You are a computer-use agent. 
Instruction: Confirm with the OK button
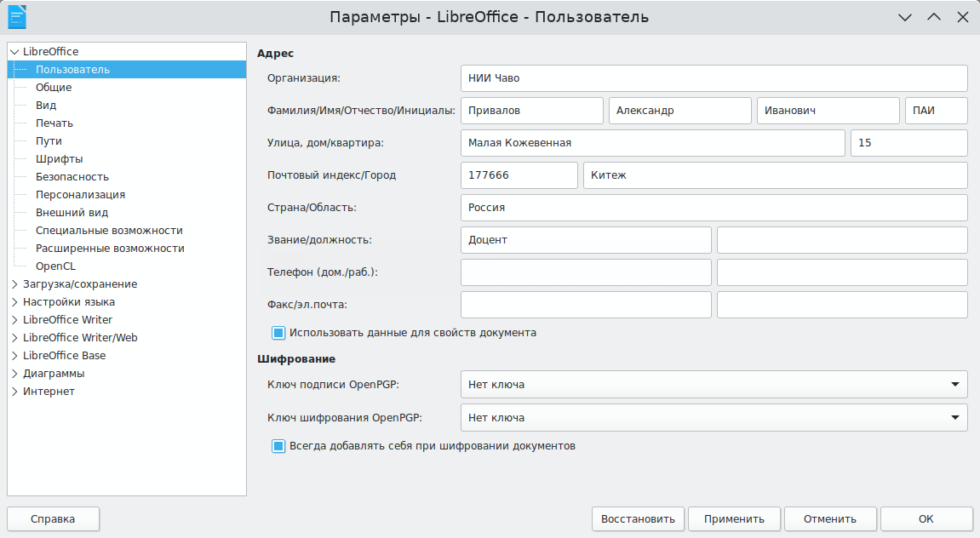tap(926, 519)
